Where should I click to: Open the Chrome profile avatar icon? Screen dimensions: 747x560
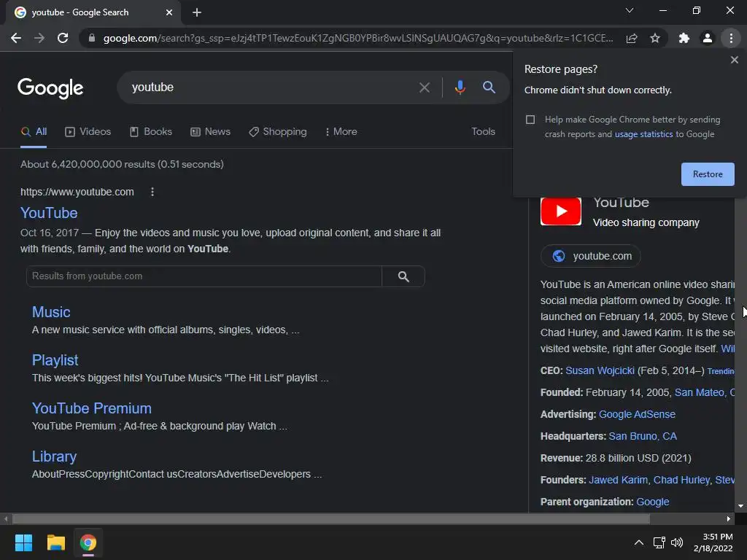click(x=708, y=38)
